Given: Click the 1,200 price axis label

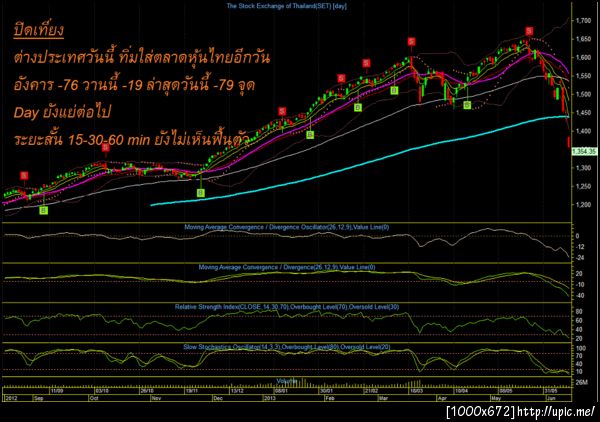Looking at the screenshot, I should point(583,205).
